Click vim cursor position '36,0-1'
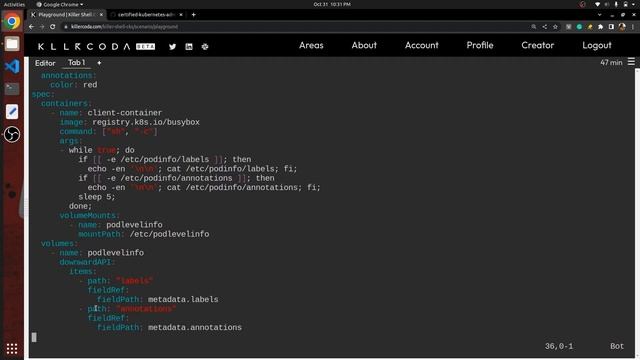 coord(558,346)
